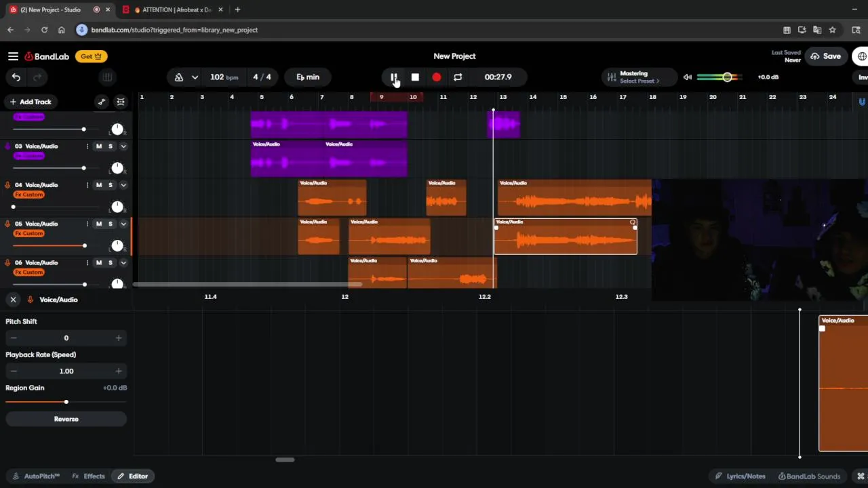Open track 05 more options menu

click(87, 224)
